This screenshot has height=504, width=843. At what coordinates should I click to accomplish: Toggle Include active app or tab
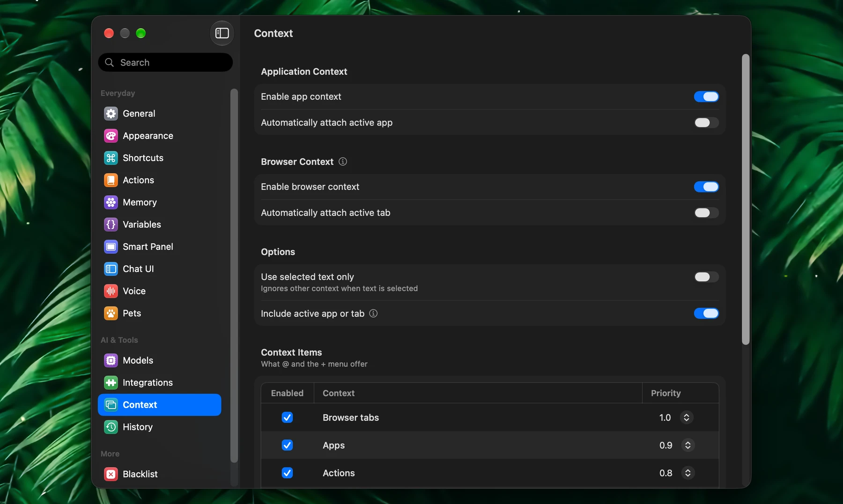(706, 314)
